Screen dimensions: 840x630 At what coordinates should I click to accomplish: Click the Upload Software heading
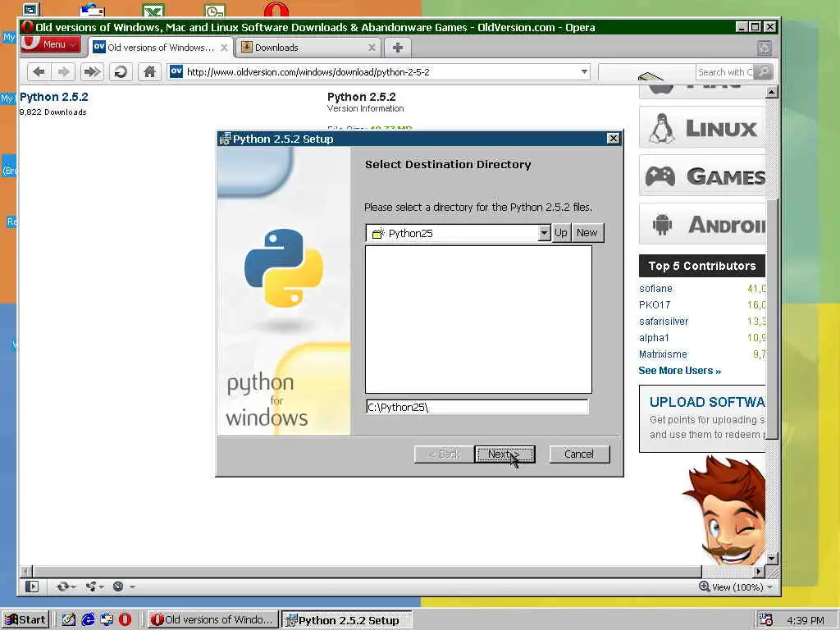coord(707,402)
